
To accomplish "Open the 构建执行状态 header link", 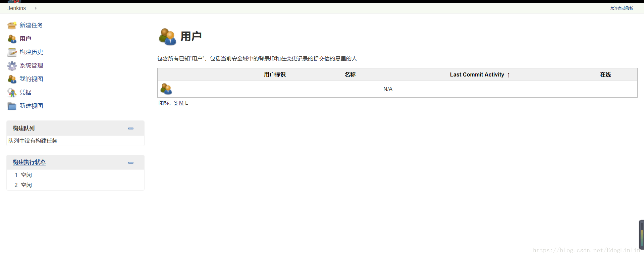I will tap(29, 162).
